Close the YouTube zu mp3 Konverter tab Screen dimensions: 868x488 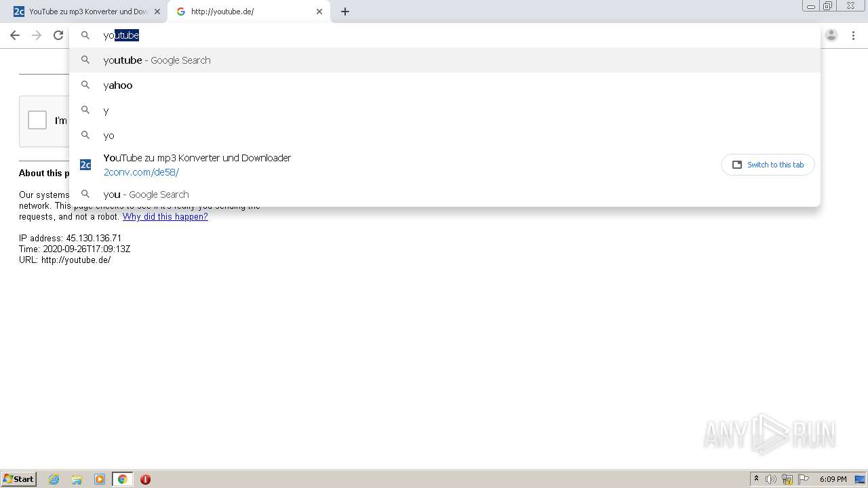157,12
